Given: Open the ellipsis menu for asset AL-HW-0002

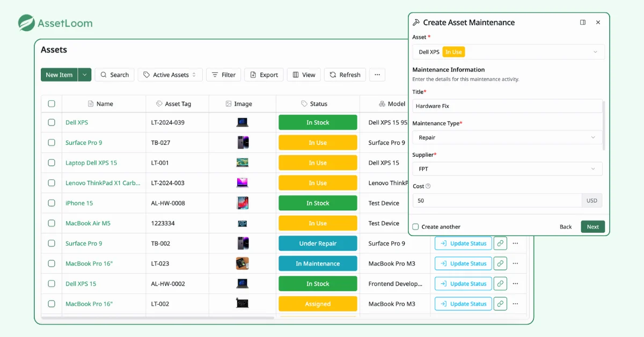Looking at the screenshot, I should pyautogui.click(x=516, y=284).
